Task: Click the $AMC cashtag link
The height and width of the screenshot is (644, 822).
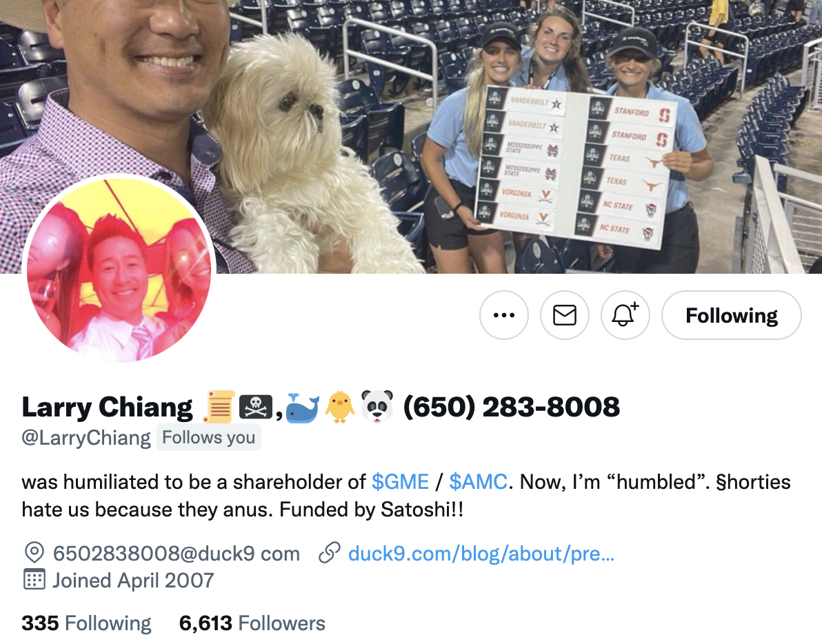Action: tap(478, 481)
